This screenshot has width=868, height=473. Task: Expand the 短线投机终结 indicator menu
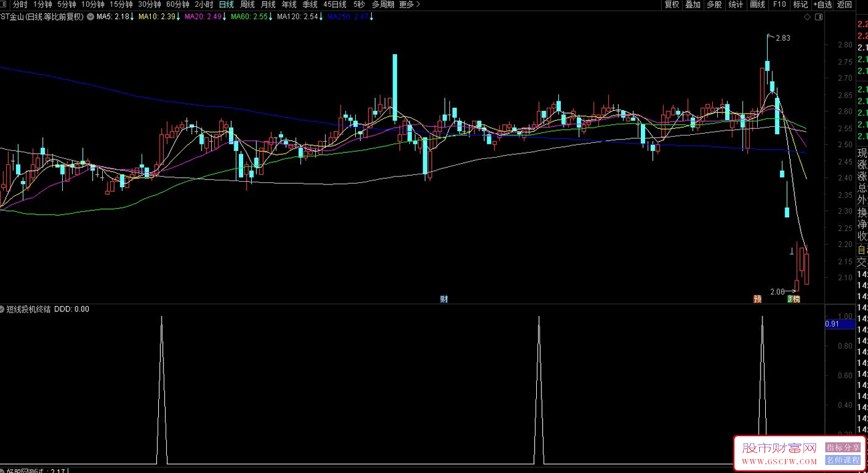3,309
